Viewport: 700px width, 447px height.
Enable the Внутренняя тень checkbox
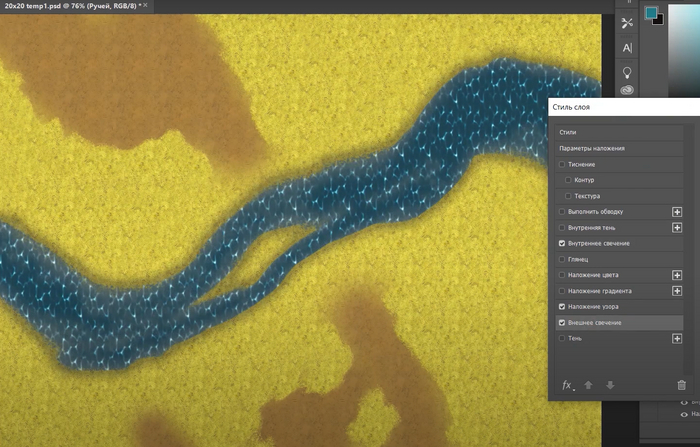562,228
